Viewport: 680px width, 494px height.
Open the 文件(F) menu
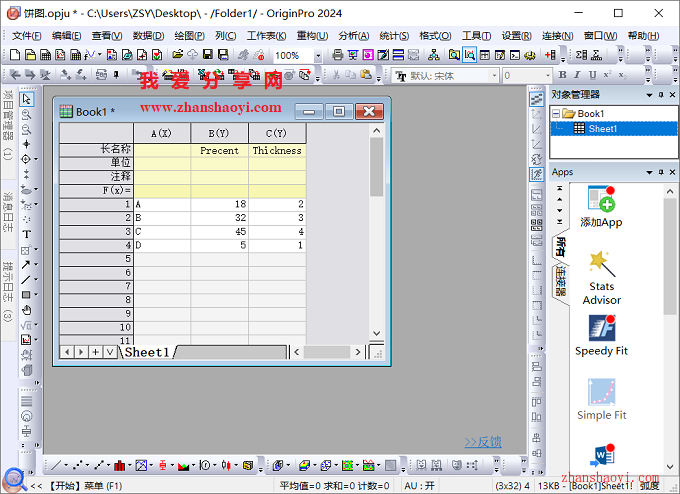pos(26,36)
